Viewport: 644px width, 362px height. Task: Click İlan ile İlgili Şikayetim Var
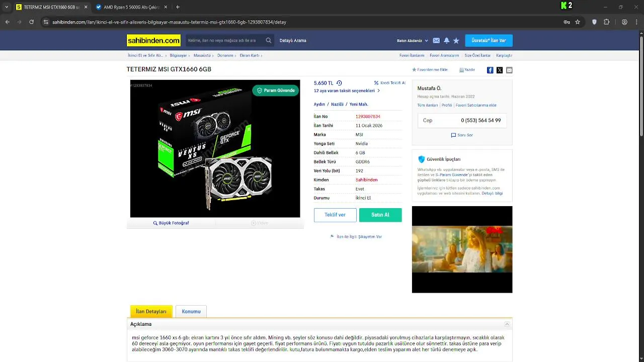pyautogui.click(x=356, y=236)
